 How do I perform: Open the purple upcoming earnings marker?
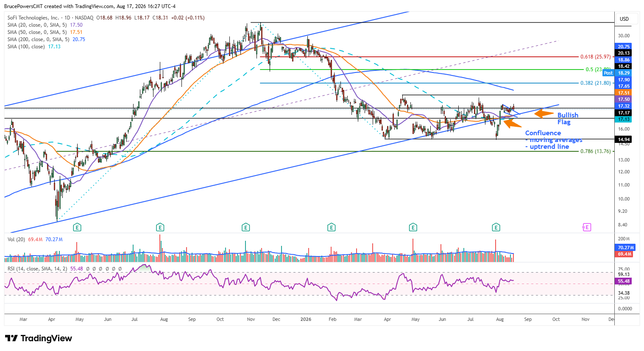point(586,228)
